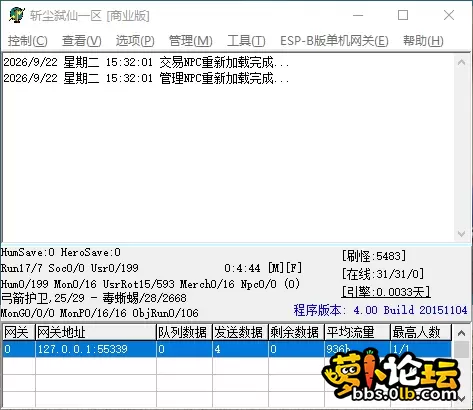Click the 队列数据 column header
This screenshot has height=410, width=473.
coord(184,332)
